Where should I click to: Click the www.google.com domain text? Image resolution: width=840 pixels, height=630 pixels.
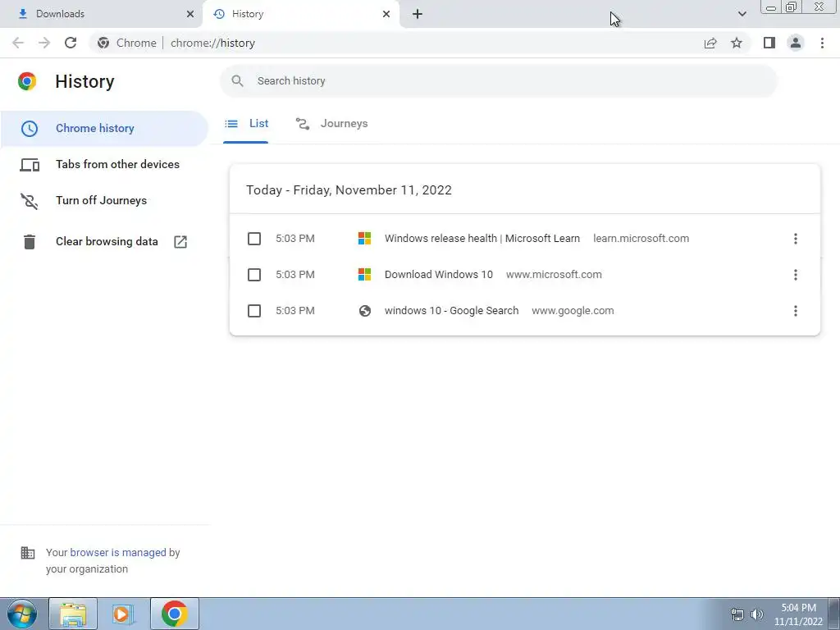573,311
